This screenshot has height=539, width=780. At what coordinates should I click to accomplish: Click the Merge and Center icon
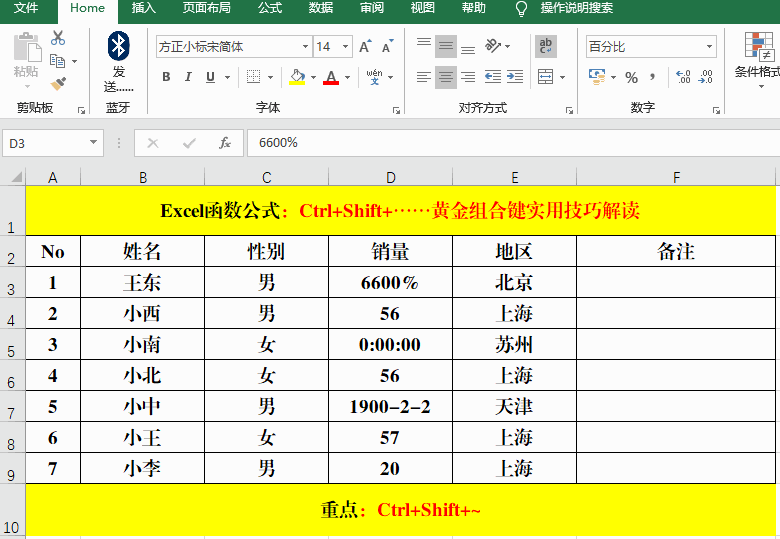tap(545, 77)
